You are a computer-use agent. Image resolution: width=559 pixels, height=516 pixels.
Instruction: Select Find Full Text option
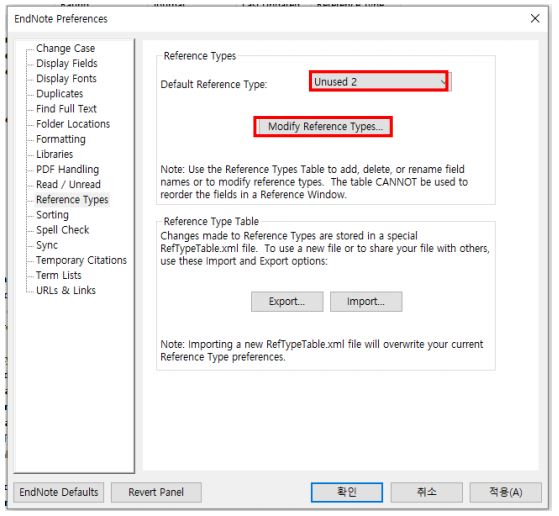(x=66, y=109)
